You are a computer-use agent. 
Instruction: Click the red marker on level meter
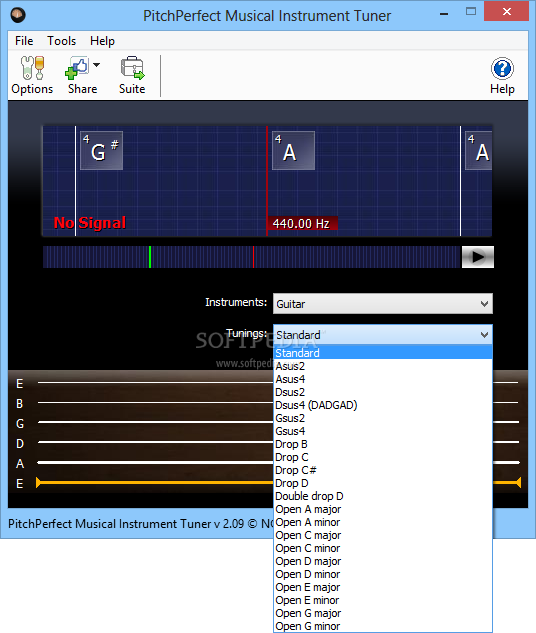tap(253, 257)
